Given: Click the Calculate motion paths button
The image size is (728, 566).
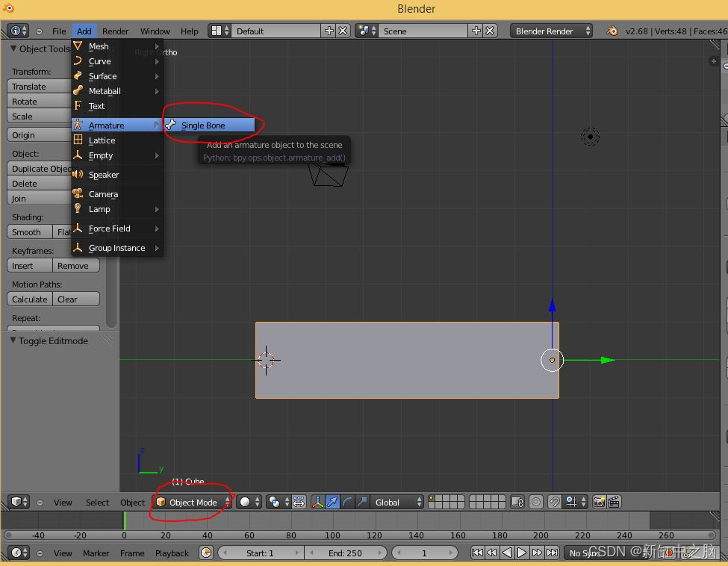Looking at the screenshot, I should (30, 299).
